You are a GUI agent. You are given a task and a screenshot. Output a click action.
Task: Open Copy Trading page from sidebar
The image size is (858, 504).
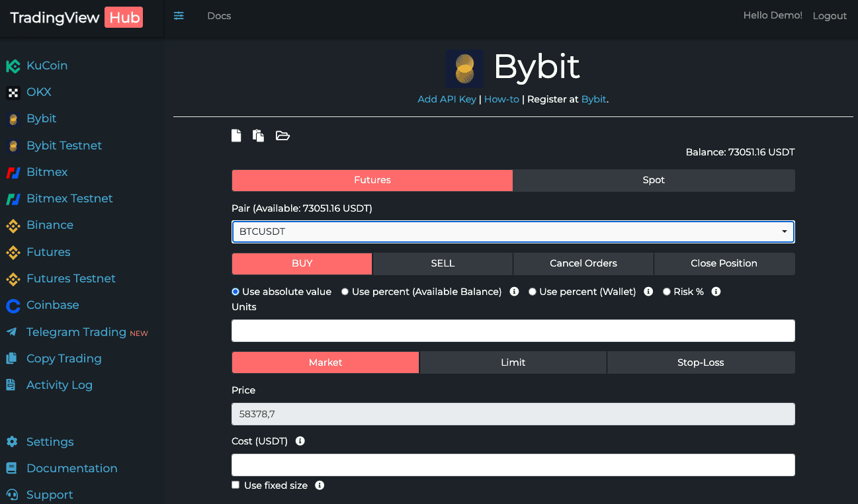point(64,358)
